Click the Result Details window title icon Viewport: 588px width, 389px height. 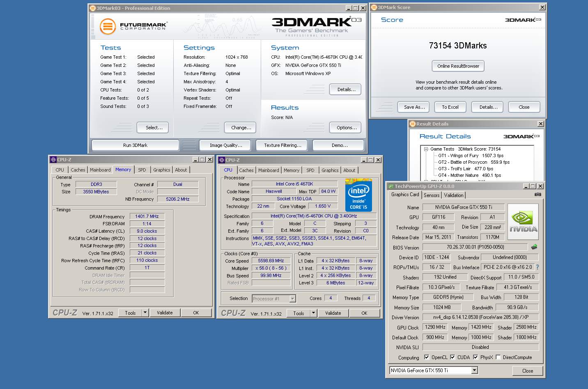coord(413,124)
